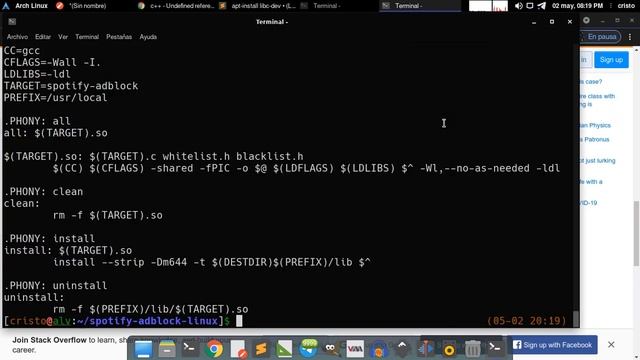Click the display tray icon
Screen dimensions: 640x360
tap(529, 6)
